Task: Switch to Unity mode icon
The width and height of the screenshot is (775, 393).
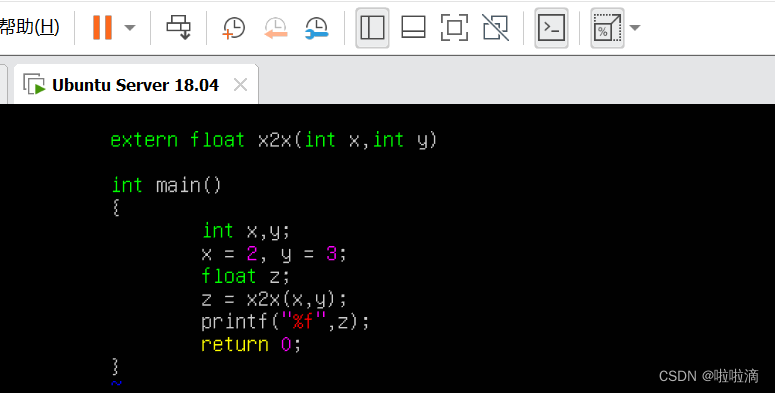Action: click(x=495, y=27)
